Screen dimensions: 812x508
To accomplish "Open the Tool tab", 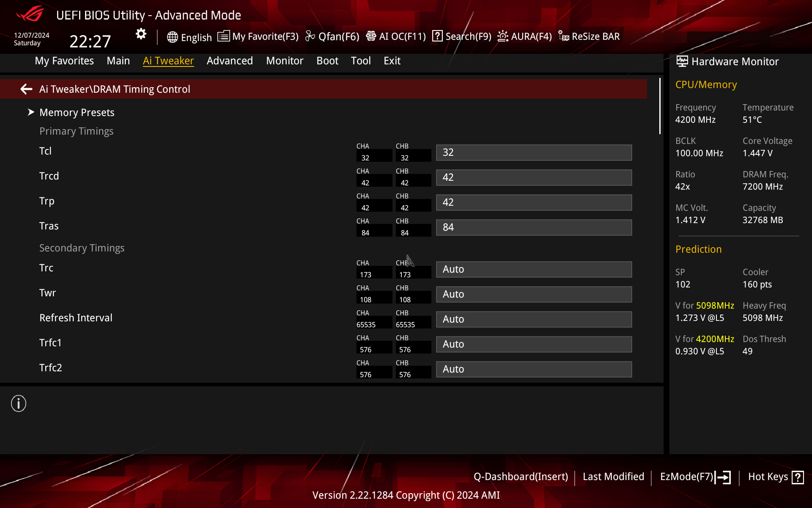I will (x=361, y=61).
